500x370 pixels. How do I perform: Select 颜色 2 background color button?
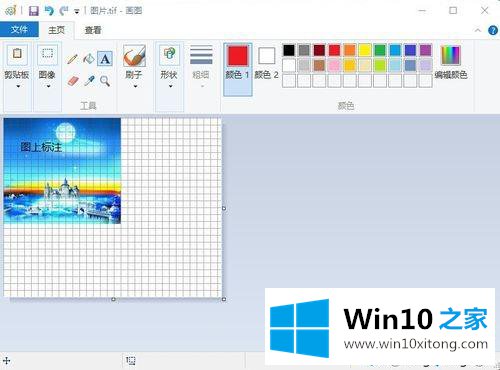[x=266, y=63]
